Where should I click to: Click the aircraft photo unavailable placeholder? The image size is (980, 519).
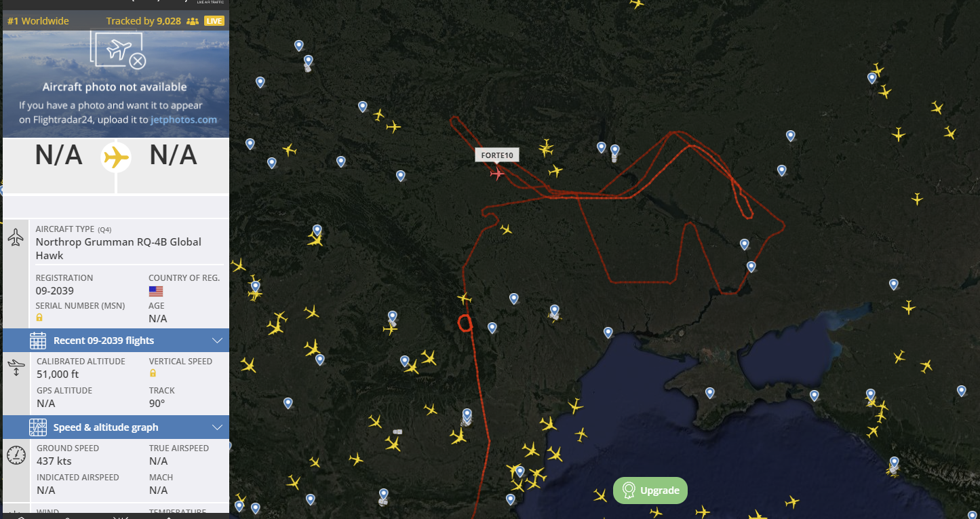[x=116, y=83]
